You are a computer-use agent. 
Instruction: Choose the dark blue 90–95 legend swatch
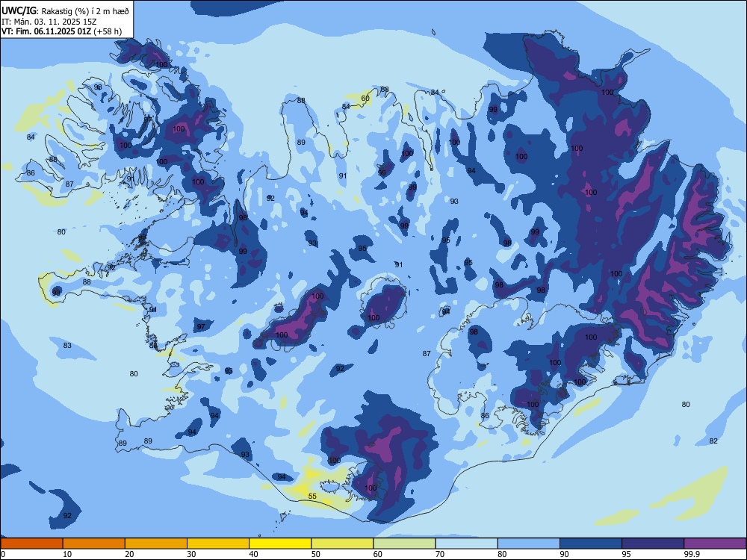(591, 544)
